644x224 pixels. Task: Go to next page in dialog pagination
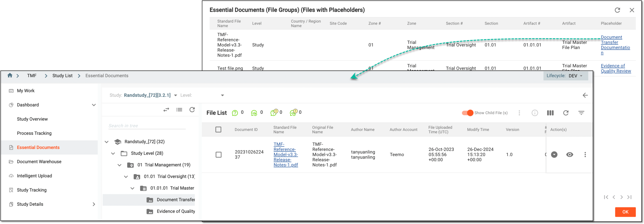[622, 197]
